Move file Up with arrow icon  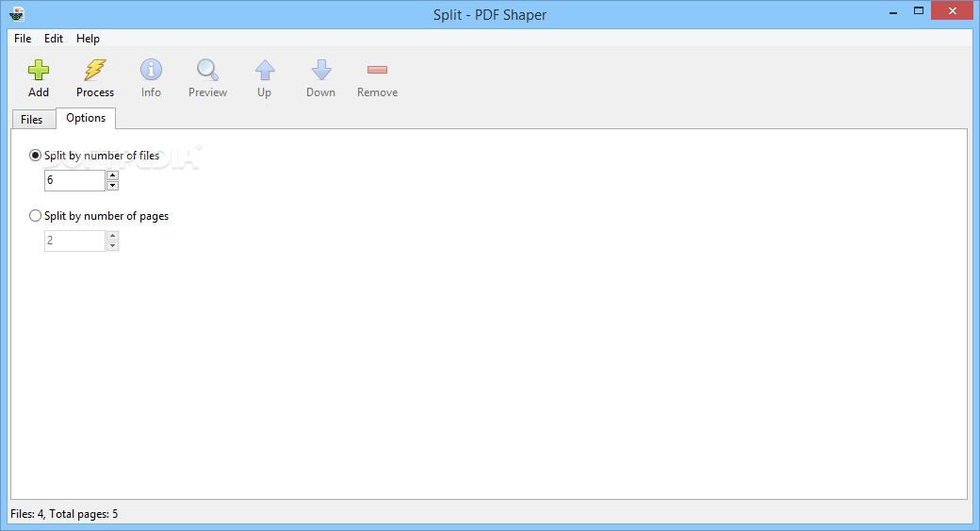coord(265,70)
